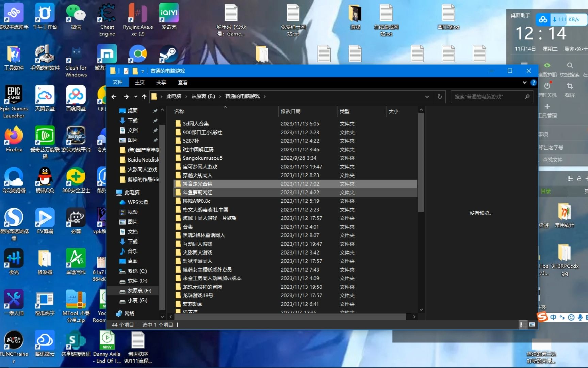Open 千牛工作台 desktop icon

point(45,16)
